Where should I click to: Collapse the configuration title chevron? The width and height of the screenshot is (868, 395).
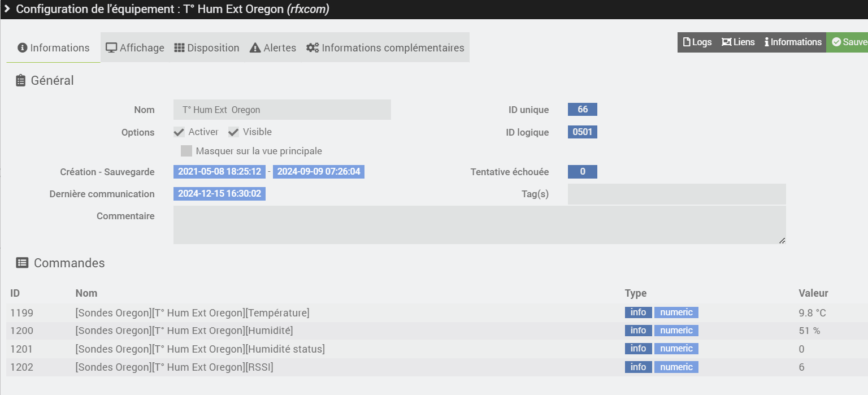tap(7, 9)
